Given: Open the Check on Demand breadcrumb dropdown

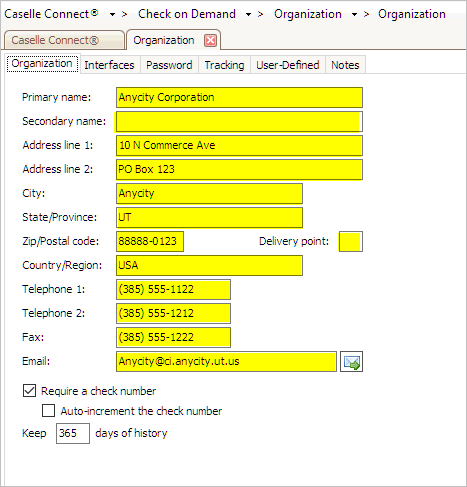Looking at the screenshot, I should pyautogui.click(x=248, y=14).
